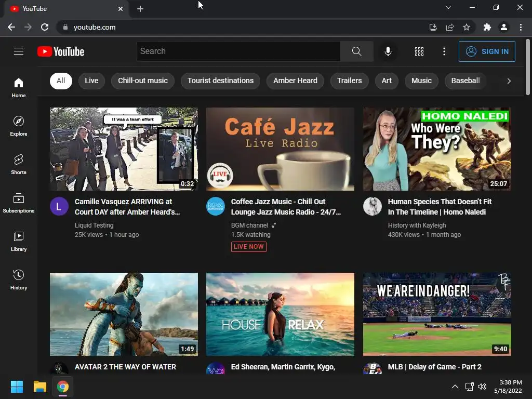Close the YouTube tab
The image size is (532, 399).
click(x=121, y=9)
